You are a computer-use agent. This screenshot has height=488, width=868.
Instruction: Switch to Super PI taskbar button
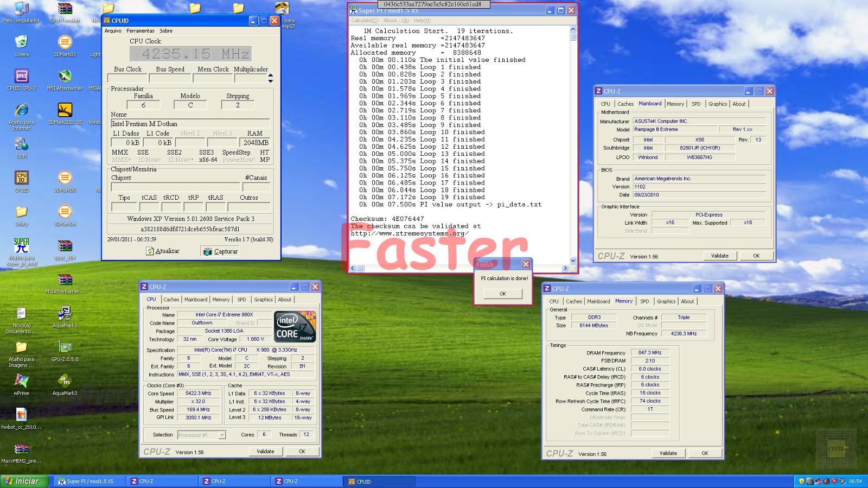[89, 481]
